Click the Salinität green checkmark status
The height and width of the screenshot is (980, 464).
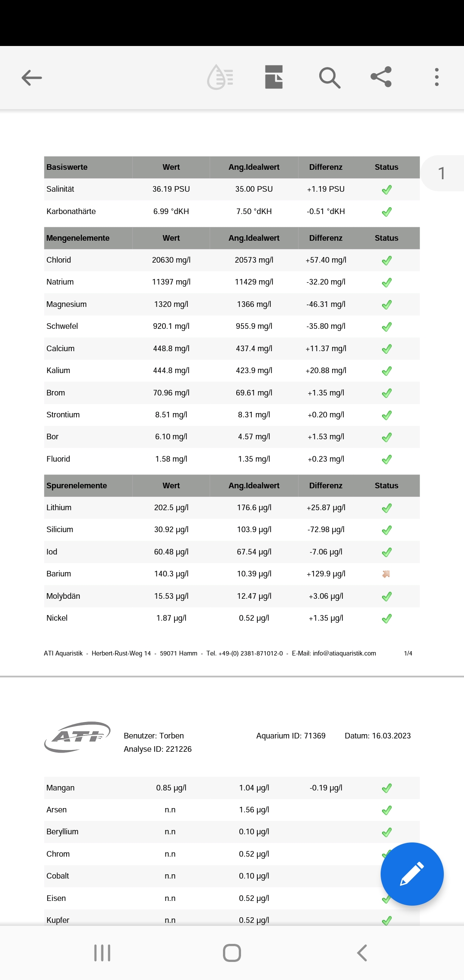[387, 190]
